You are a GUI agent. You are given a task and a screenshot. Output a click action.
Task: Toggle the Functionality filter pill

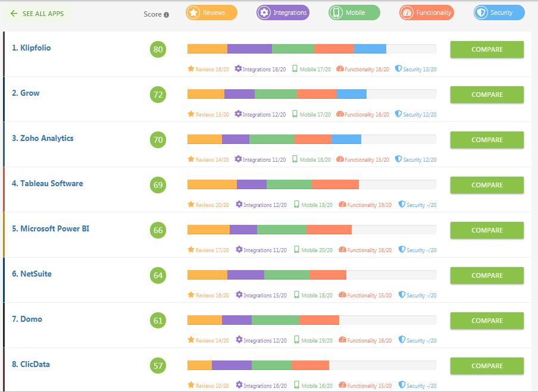click(427, 12)
